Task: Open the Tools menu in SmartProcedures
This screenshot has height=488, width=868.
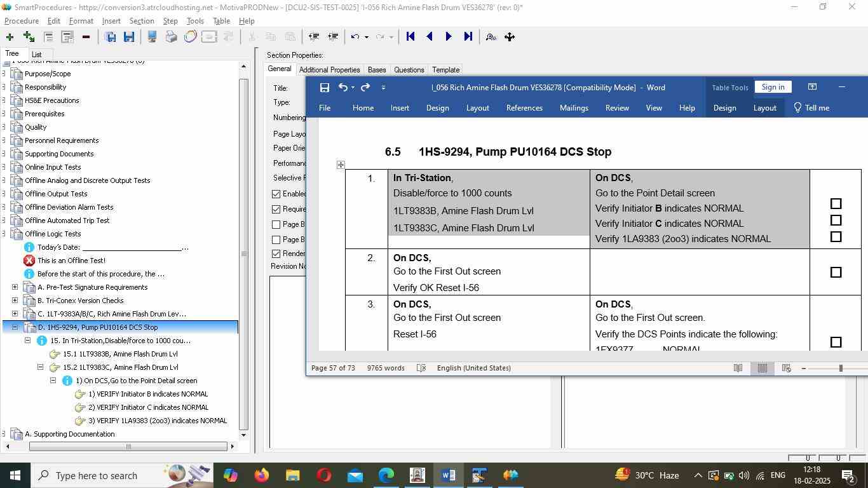Action: coord(195,21)
